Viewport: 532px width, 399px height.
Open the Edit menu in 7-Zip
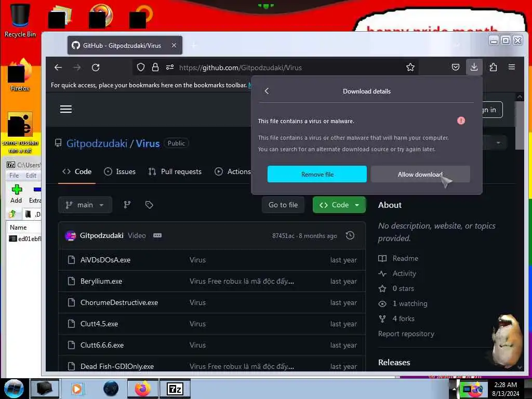[31, 176]
